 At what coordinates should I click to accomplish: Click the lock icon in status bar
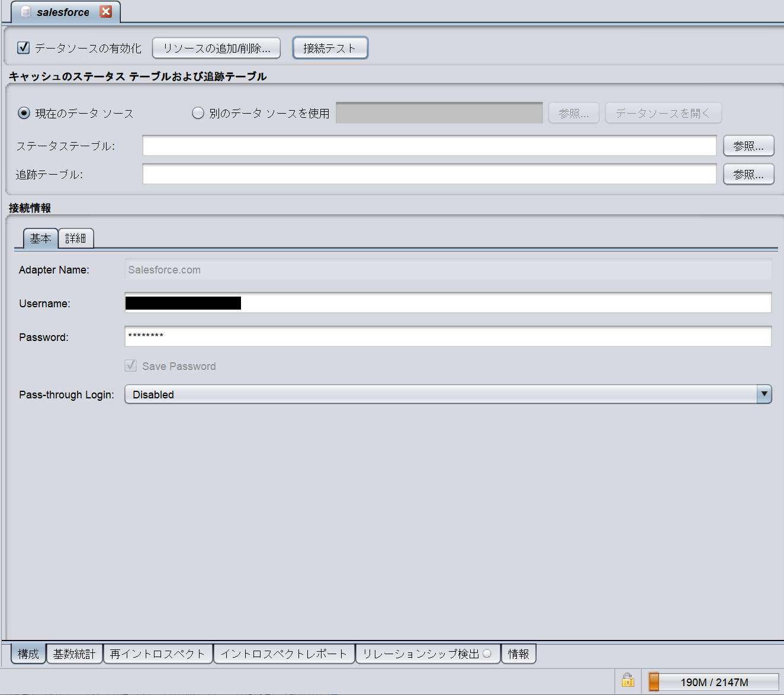point(628,681)
